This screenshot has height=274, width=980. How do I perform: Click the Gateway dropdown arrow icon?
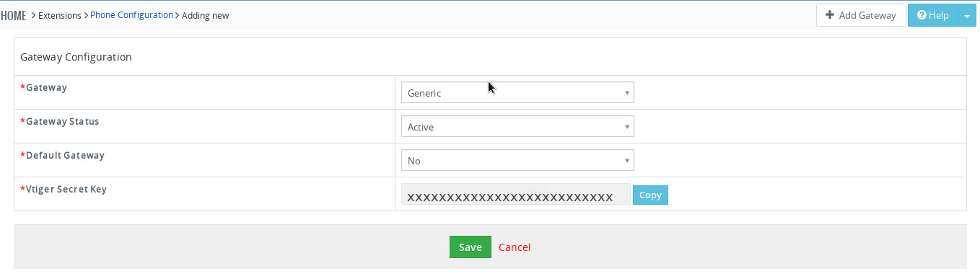click(627, 93)
